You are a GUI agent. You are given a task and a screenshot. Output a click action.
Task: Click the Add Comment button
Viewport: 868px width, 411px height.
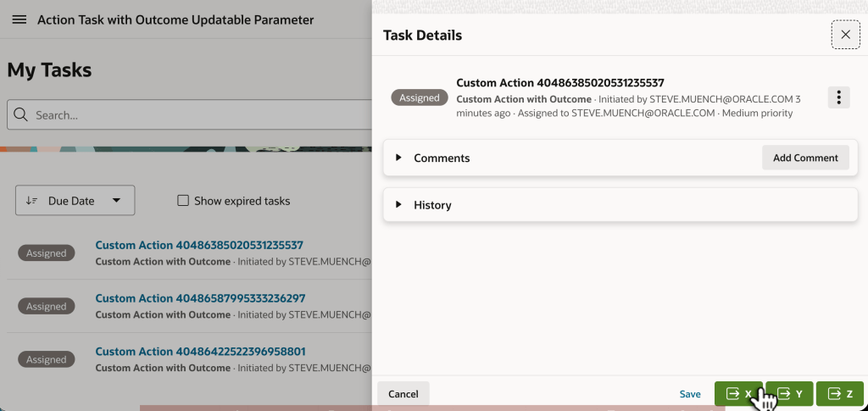click(805, 158)
